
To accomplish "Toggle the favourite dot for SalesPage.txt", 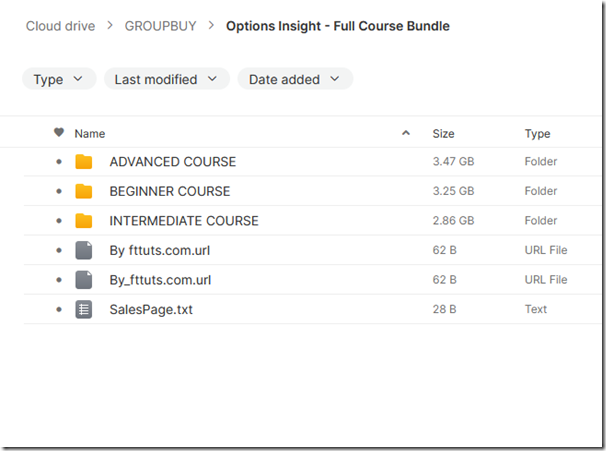I will (x=59, y=309).
